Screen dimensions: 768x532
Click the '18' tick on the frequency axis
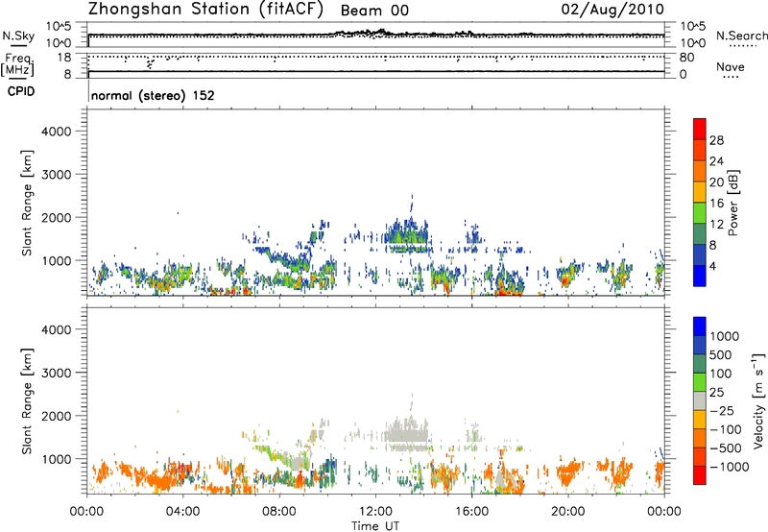[x=64, y=58]
